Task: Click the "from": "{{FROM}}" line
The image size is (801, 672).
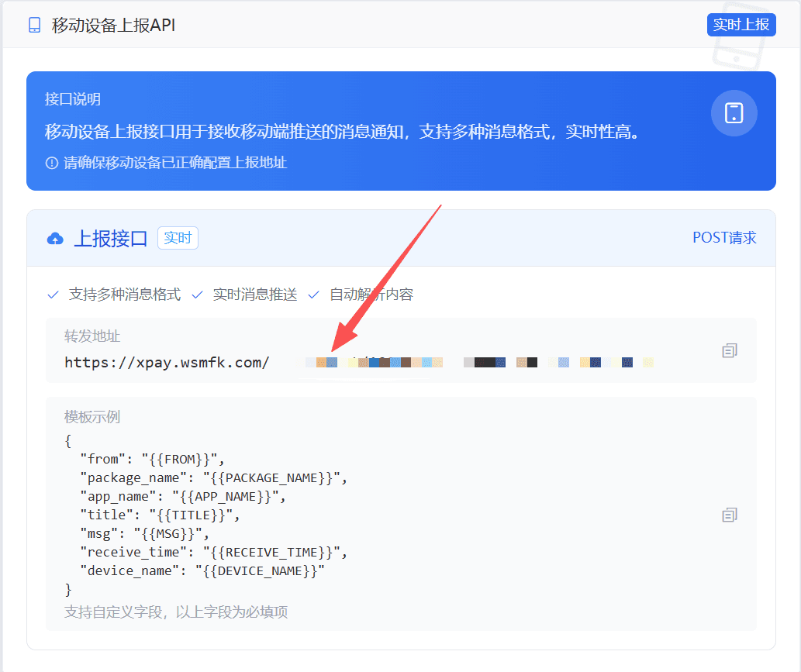Action: click(152, 459)
